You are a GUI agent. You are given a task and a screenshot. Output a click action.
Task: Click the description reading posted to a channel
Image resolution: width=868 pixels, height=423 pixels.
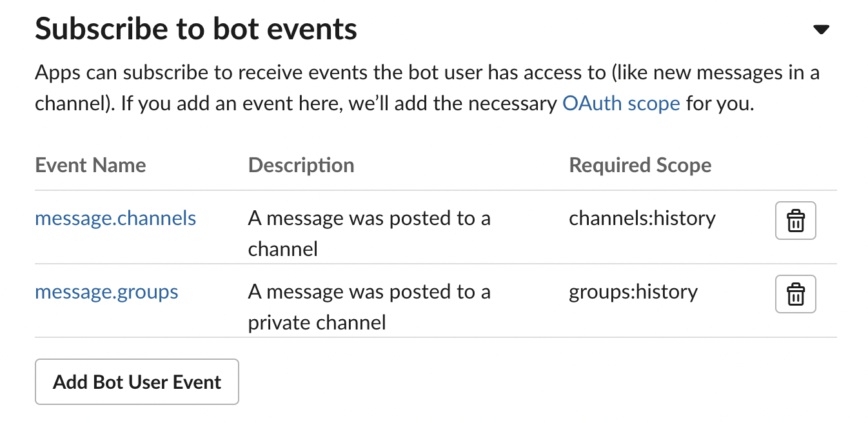coord(369,233)
